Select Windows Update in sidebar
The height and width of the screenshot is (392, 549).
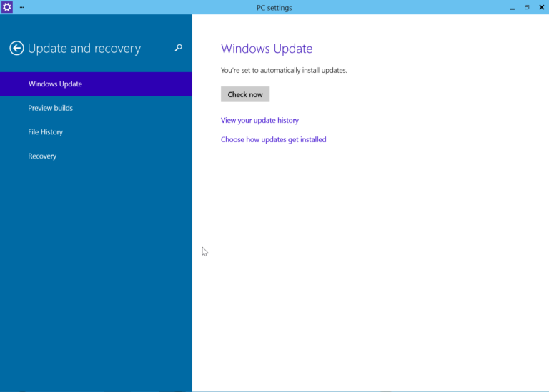[x=96, y=84]
